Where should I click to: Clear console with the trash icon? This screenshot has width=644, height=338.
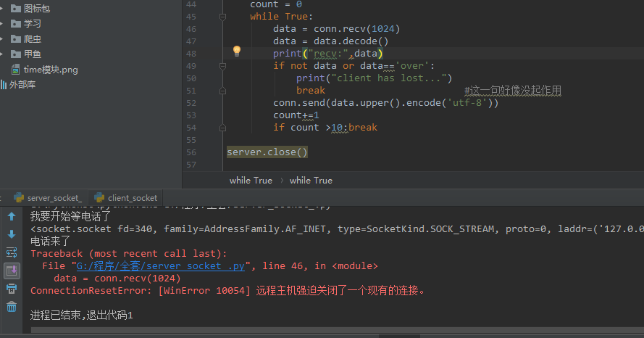click(12, 307)
